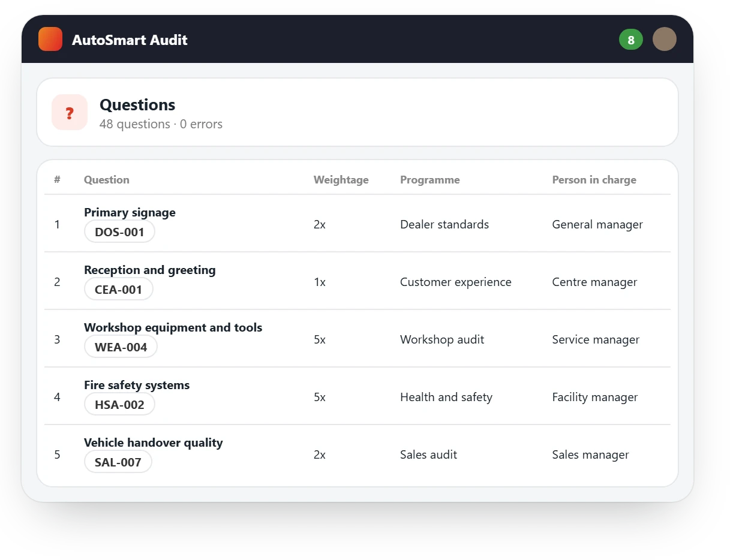Open the Vehicle handover quality question
Viewport: 730px width, 560px height.
point(153,442)
